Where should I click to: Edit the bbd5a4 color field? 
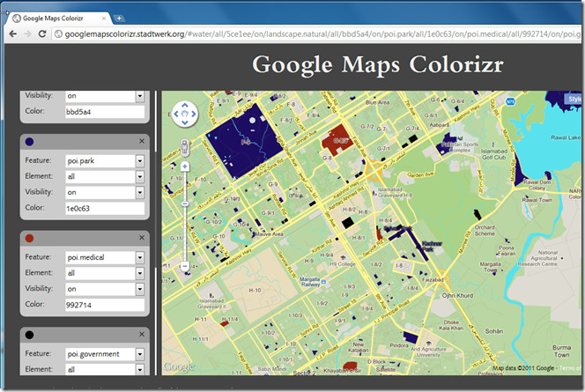pos(105,112)
